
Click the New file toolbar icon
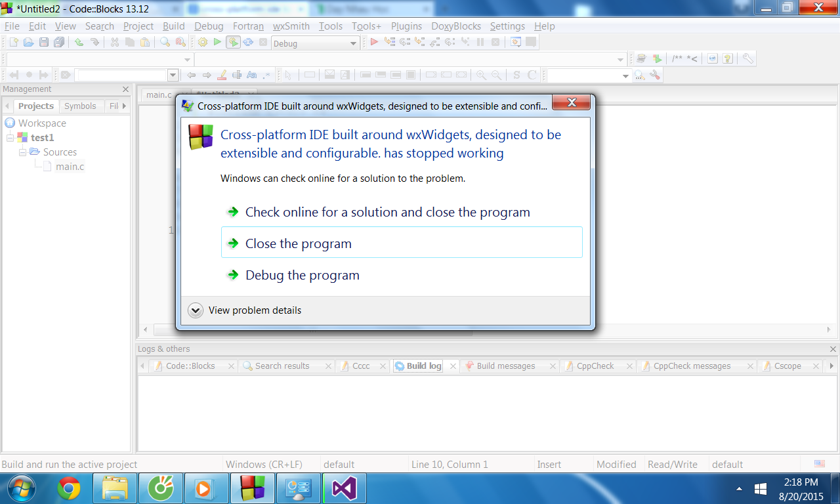click(12, 43)
